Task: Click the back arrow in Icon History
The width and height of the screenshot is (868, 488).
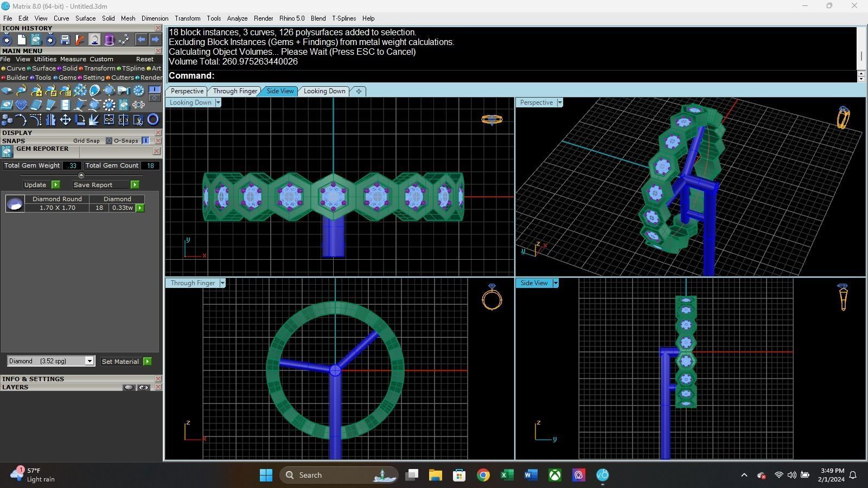Action: pyautogui.click(x=141, y=40)
